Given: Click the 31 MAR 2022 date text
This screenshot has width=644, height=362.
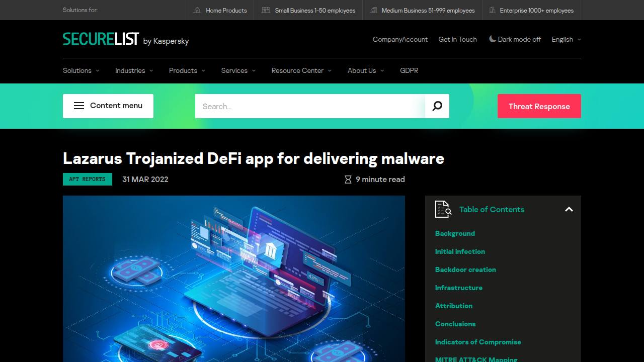Looking at the screenshot, I should pyautogui.click(x=145, y=179).
